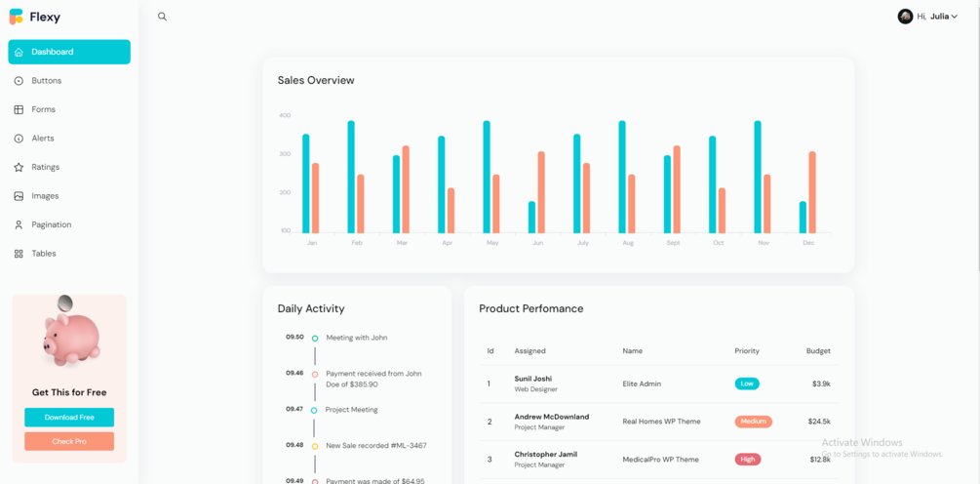Select the Pagination person icon
The image size is (980, 484).
(x=19, y=224)
